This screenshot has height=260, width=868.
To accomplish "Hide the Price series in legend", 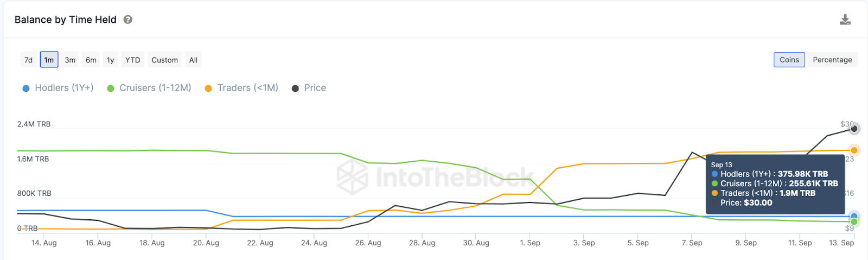I will point(309,88).
